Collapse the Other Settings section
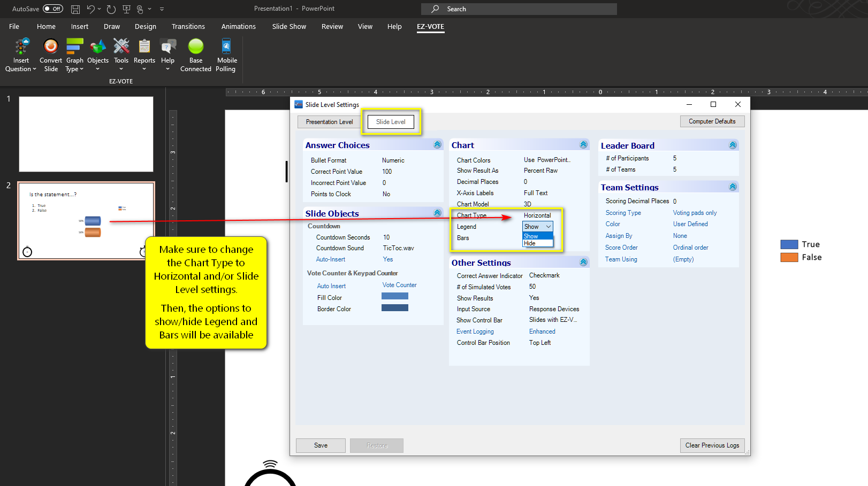This screenshot has width=868, height=486. click(583, 263)
